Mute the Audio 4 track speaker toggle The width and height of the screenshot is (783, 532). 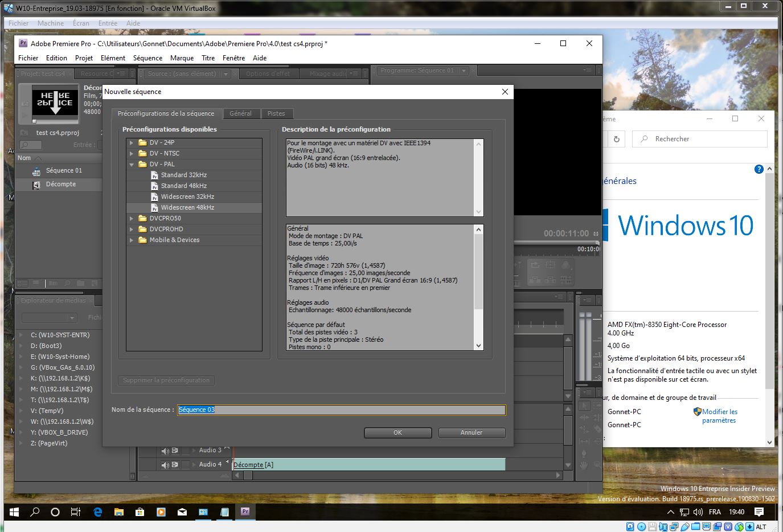click(x=165, y=465)
